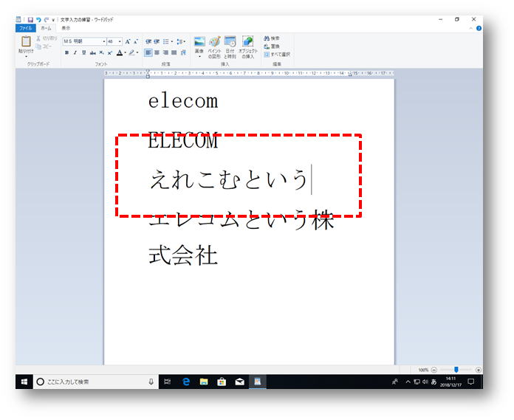Click the Cut (切り取り) scissors icon

tap(38, 38)
